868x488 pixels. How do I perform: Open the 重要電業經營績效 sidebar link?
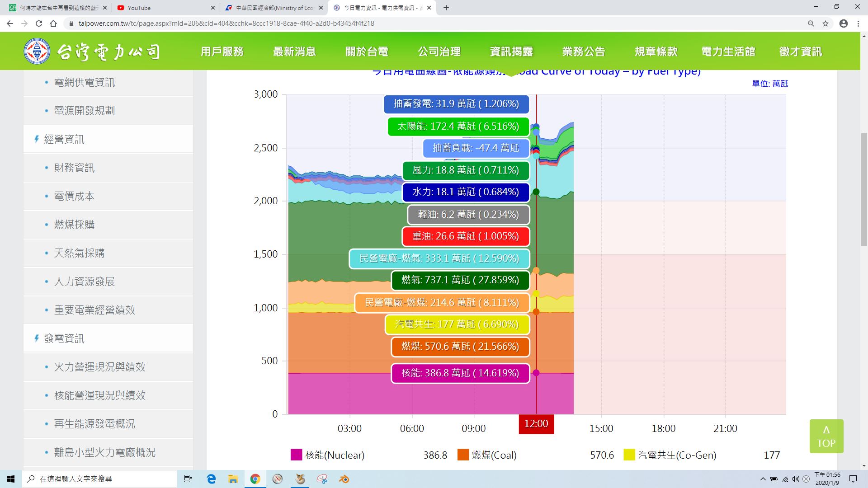94,310
